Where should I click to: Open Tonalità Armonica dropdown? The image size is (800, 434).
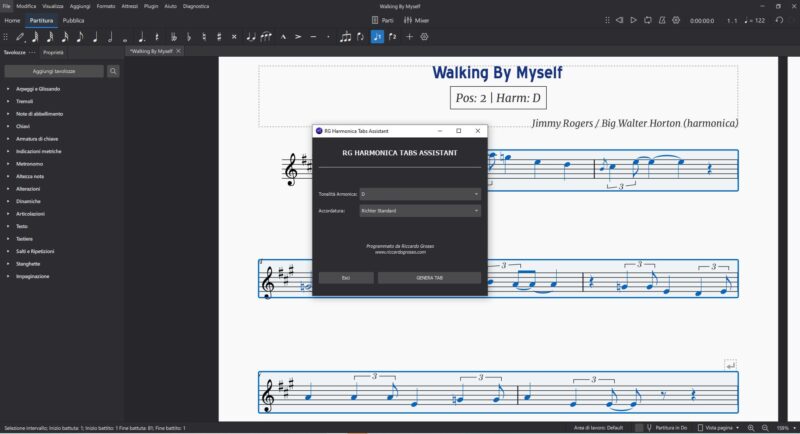click(420, 194)
